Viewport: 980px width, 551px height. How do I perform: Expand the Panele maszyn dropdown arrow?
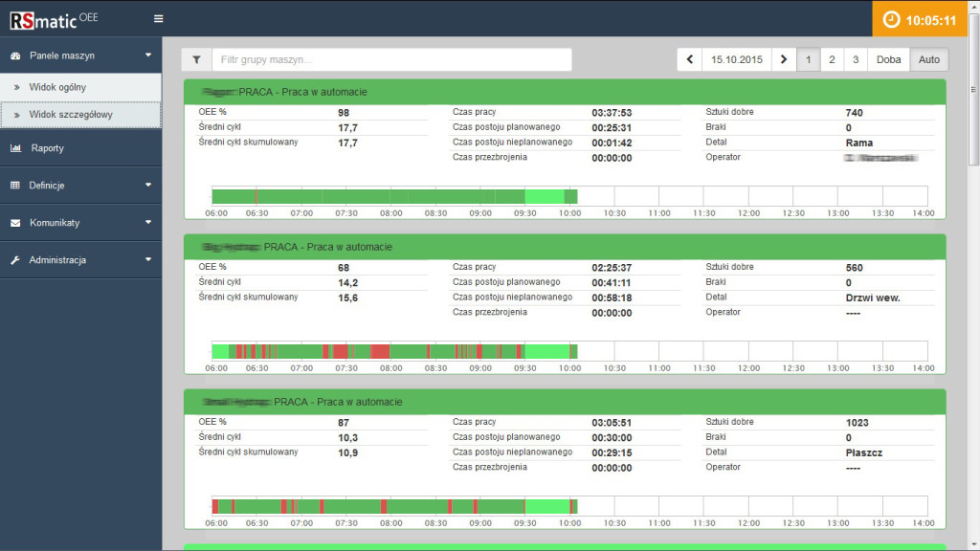point(148,55)
